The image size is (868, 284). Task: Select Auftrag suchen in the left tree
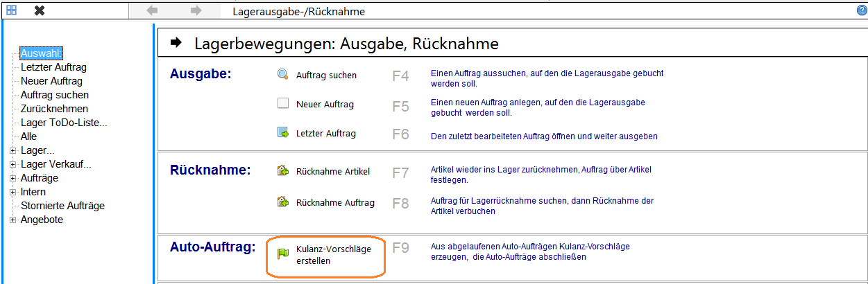(55, 95)
